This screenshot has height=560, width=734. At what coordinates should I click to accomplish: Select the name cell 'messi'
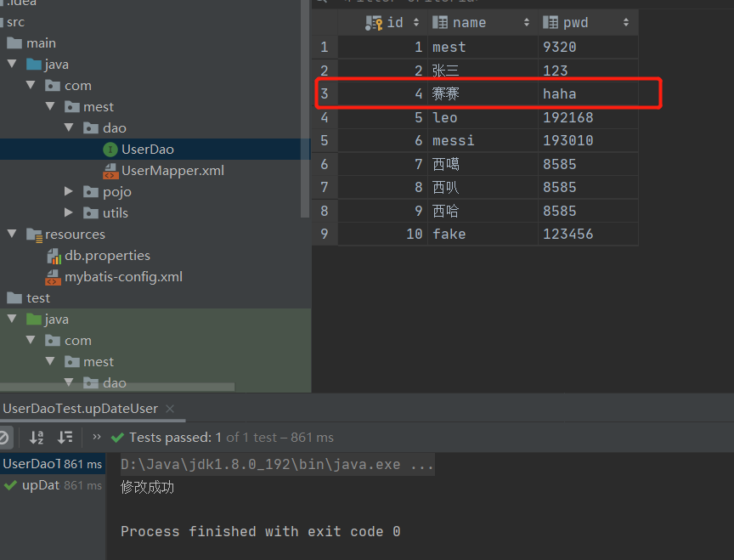coord(483,140)
